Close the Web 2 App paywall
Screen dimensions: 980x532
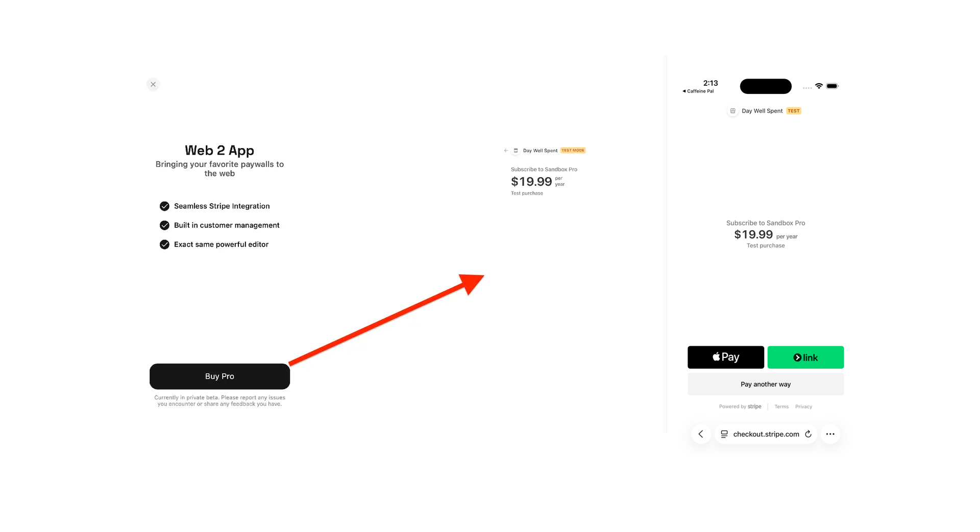(x=153, y=85)
